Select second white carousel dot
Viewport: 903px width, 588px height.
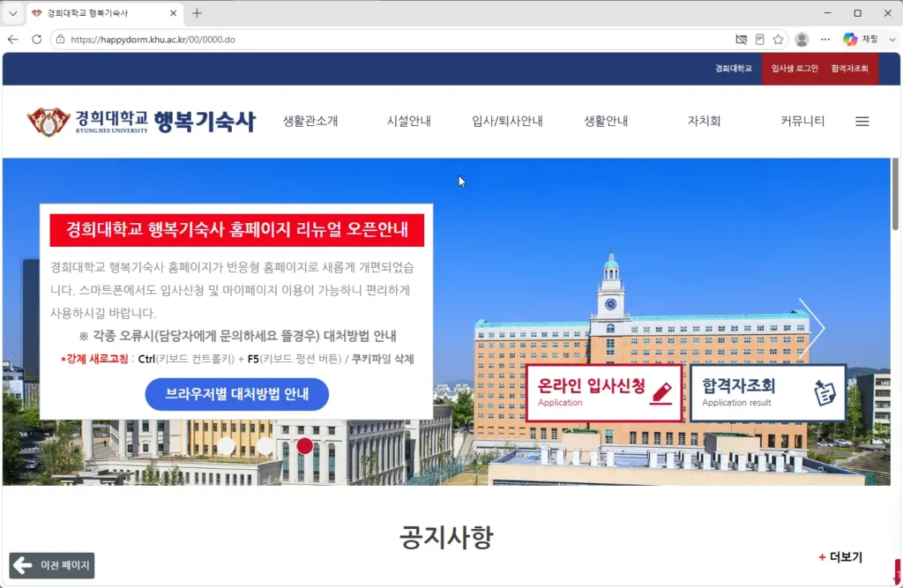[265, 446]
